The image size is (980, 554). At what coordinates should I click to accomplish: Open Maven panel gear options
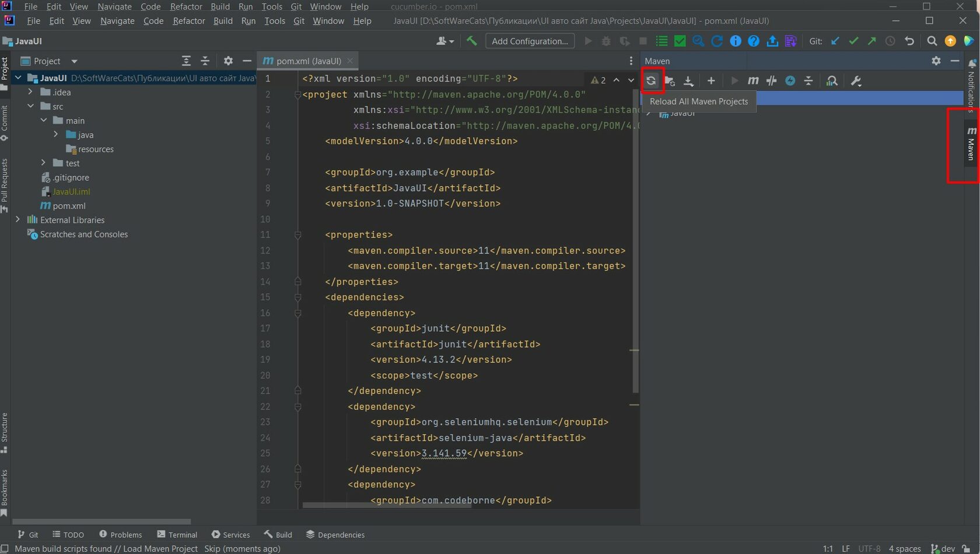[936, 61]
